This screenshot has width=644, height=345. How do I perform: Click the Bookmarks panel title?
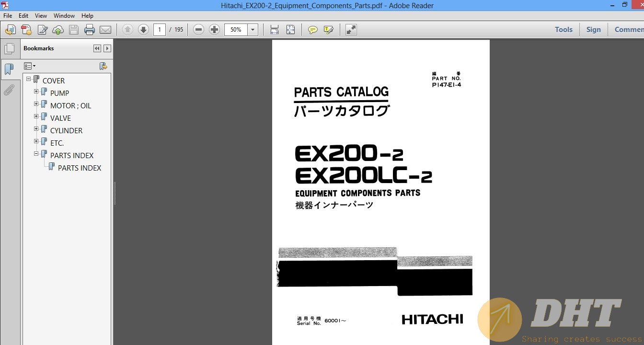click(x=38, y=48)
